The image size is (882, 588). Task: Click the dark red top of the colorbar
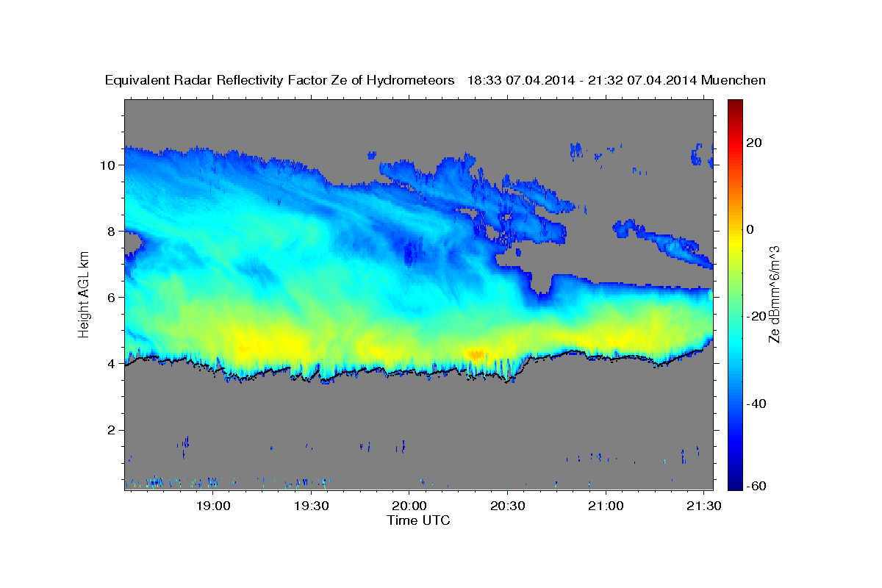click(734, 105)
